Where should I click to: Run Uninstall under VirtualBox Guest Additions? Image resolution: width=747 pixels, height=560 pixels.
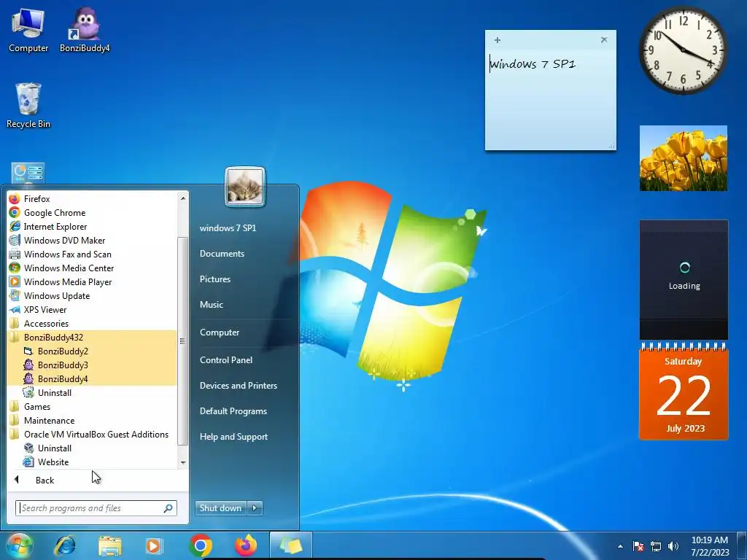[x=91, y=448]
